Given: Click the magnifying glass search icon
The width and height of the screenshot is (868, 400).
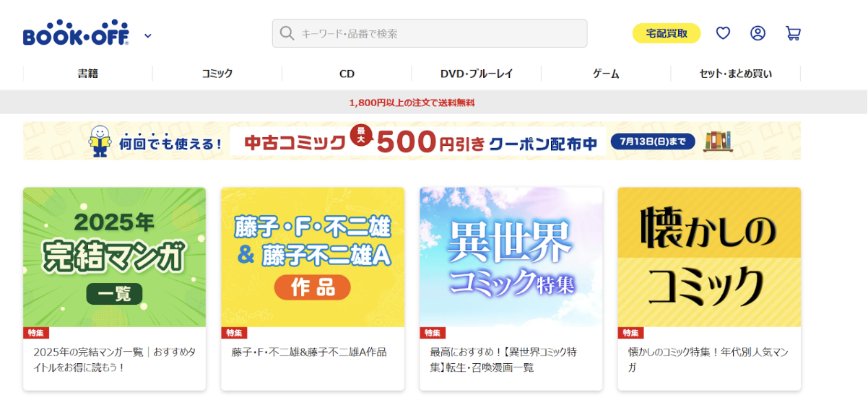Looking at the screenshot, I should pos(287,33).
